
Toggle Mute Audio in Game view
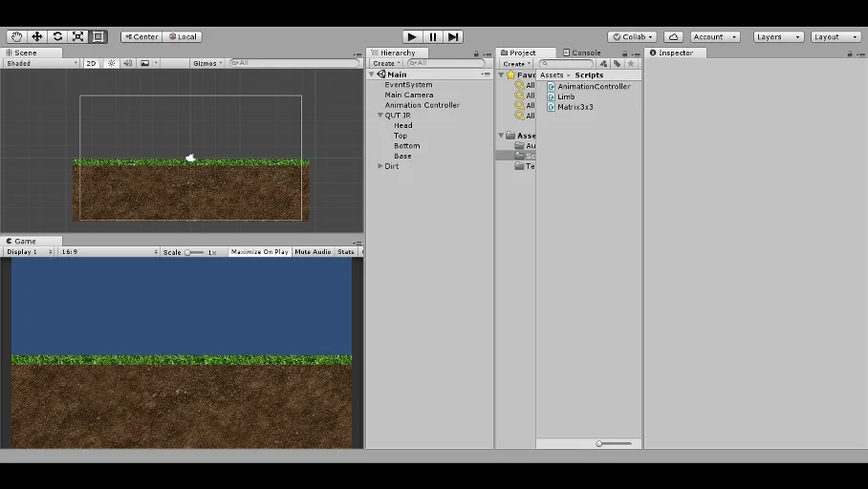coord(313,252)
